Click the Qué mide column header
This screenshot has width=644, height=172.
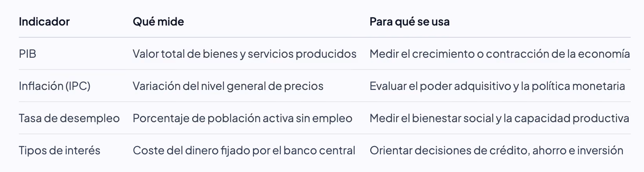tap(158, 22)
